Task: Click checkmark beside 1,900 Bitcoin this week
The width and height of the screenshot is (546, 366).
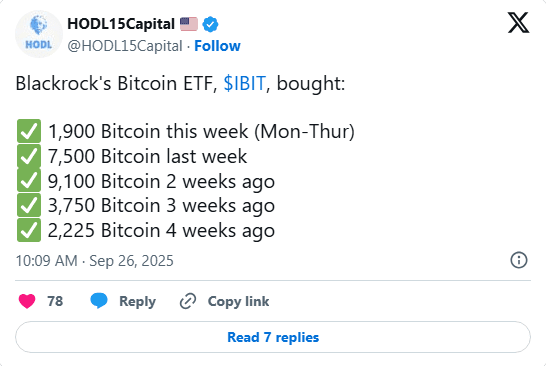Action: point(29,131)
